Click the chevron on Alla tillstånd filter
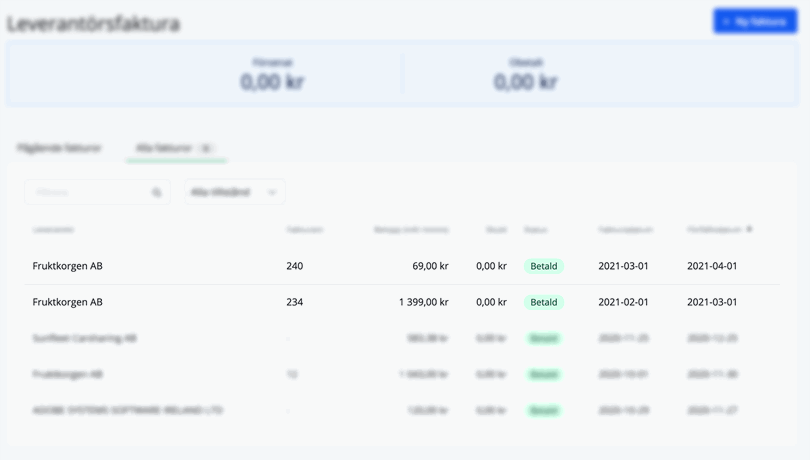This screenshot has height=460, width=810. pyautogui.click(x=271, y=193)
